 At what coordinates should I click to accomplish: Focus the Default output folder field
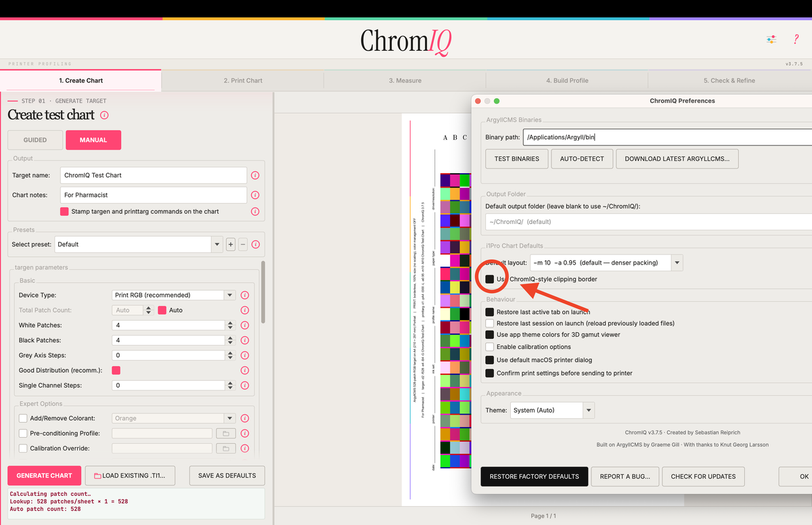click(x=648, y=222)
